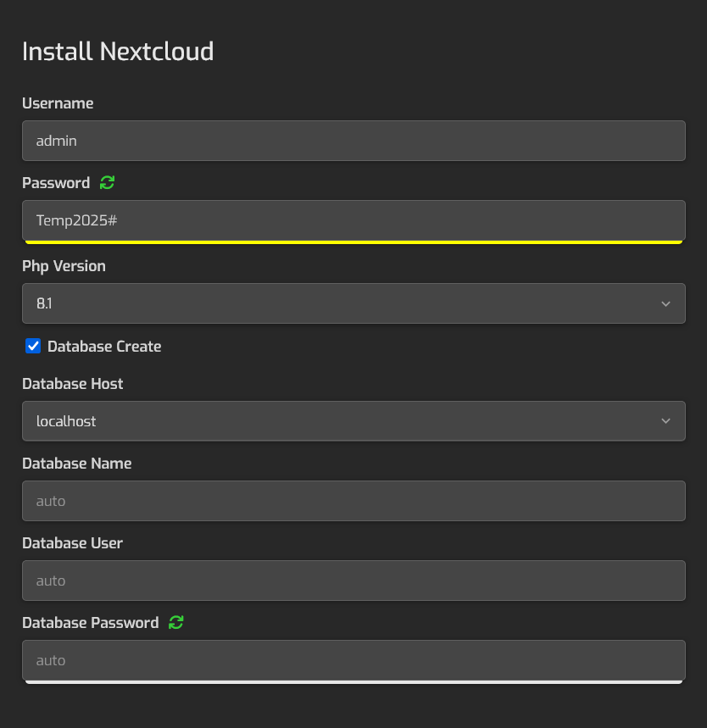Click the Database Password regenerate icon
707x728 pixels.
176,622
